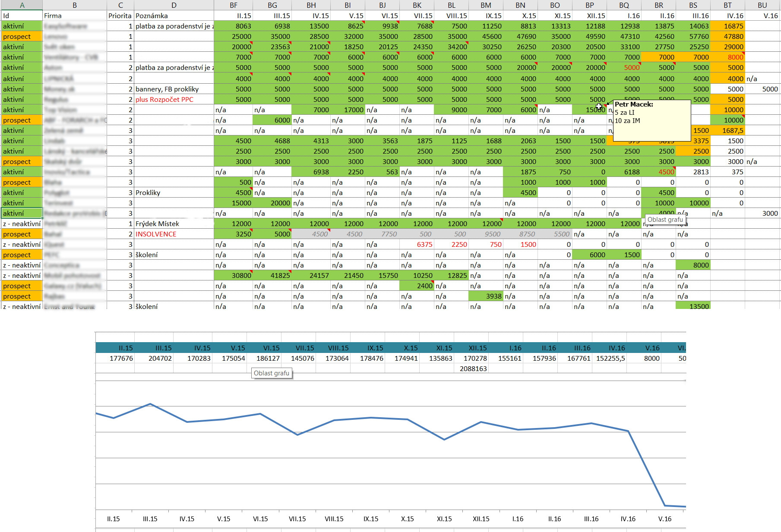Select column A header

tap(22, 5)
